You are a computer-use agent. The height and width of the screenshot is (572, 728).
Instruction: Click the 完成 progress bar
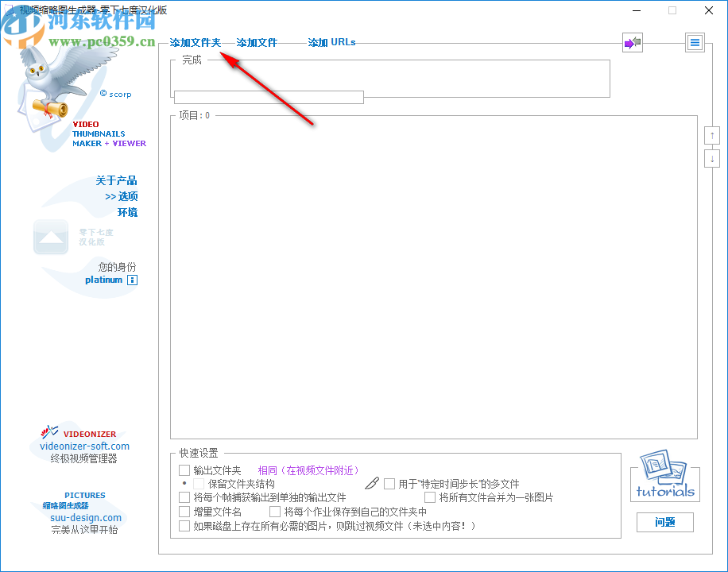pyautogui.click(x=268, y=97)
